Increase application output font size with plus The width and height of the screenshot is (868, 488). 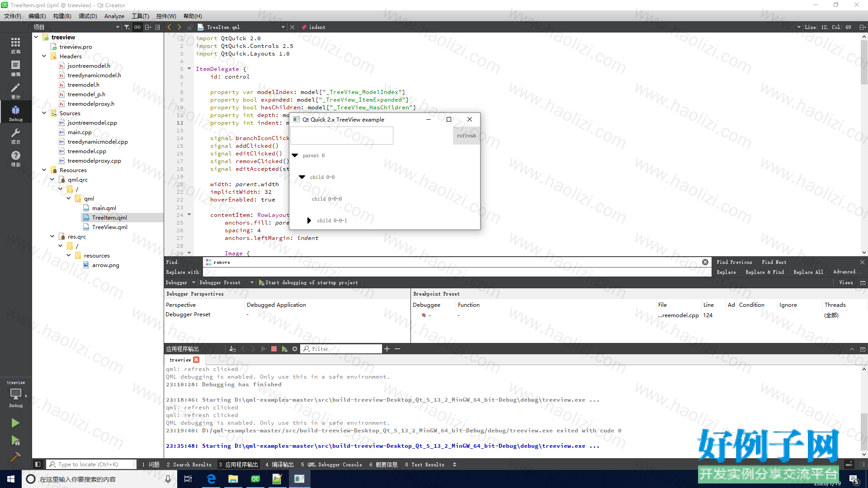[387, 349]
